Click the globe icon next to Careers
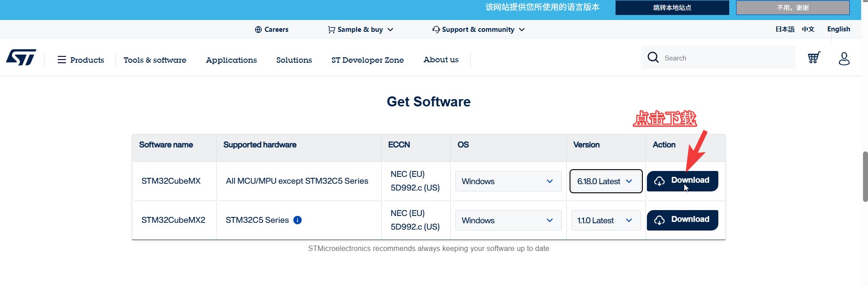 click(x=258, y=30)
